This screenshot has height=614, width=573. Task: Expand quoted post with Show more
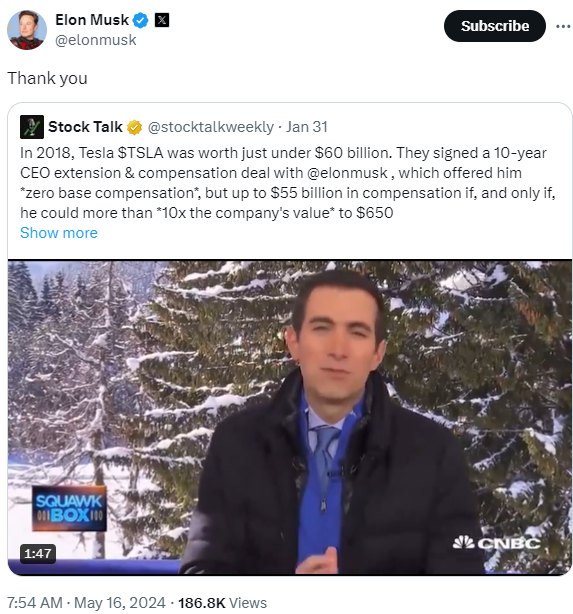coord(59,233)
